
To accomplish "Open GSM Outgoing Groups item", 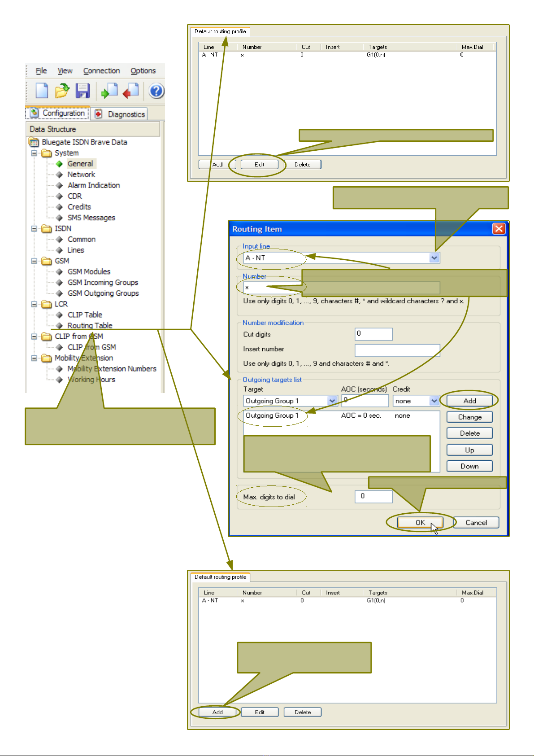I will pyautogui.click(x=103, y=293).
